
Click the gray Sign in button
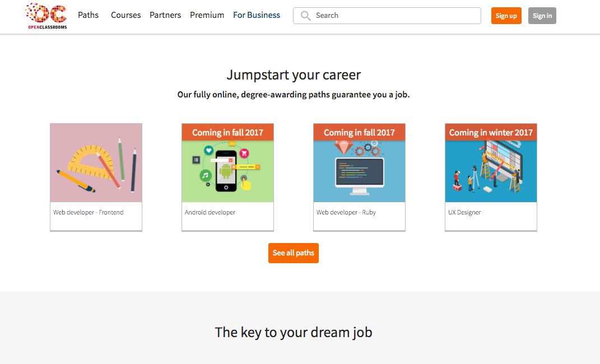(542, 16)
